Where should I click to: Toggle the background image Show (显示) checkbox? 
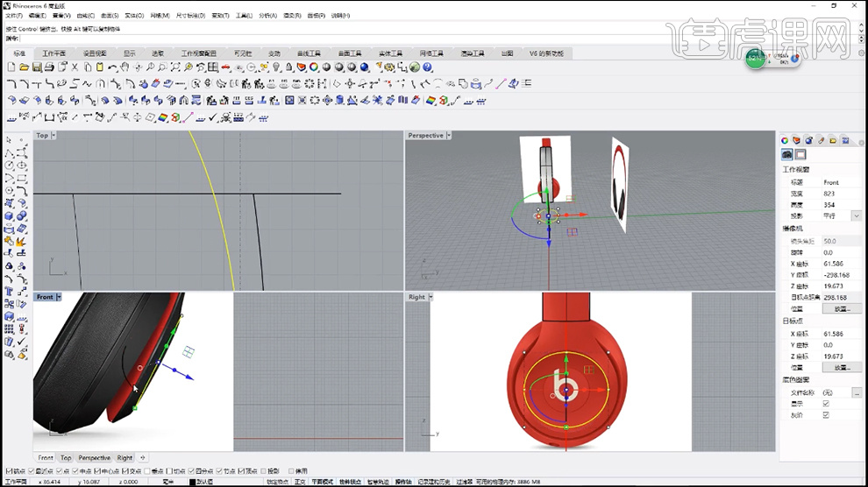point(826,404)
